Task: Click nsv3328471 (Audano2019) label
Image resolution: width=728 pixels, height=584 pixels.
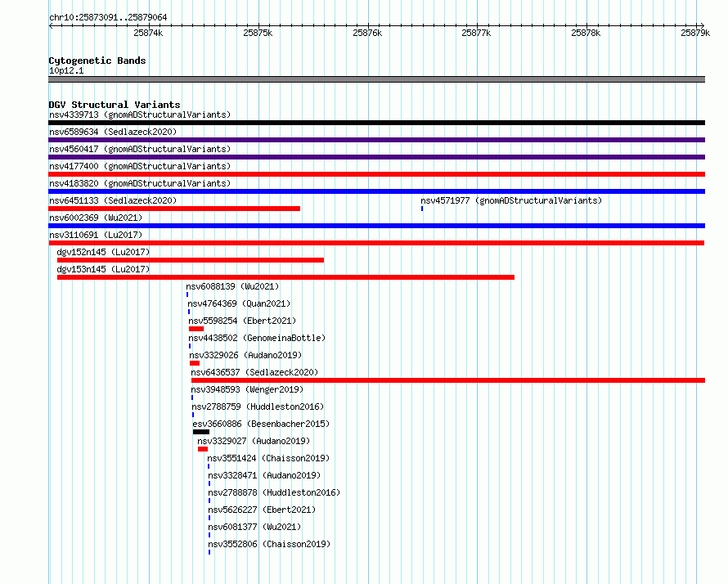Action: (x=265, y=475)
